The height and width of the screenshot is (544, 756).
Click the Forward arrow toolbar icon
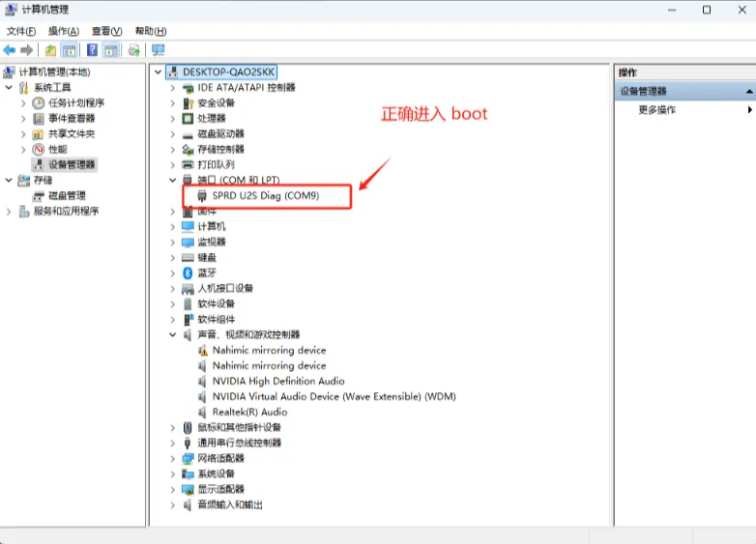pos(27,49)
